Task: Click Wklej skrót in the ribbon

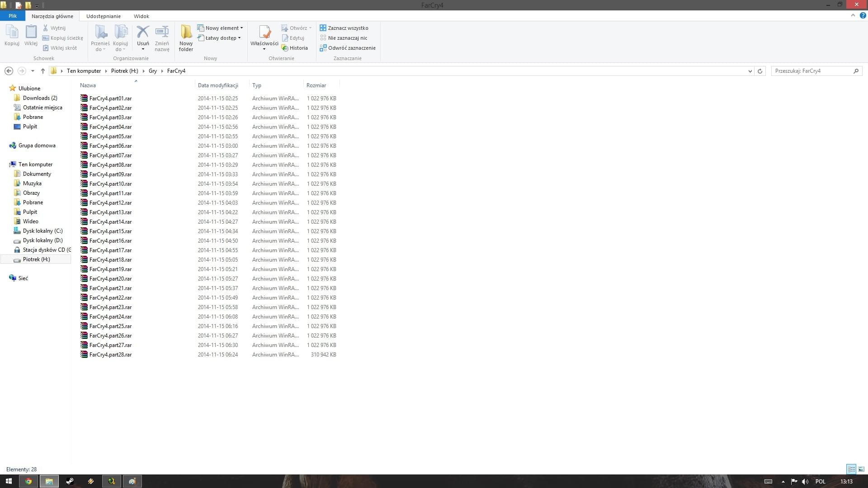Action: 60,48
